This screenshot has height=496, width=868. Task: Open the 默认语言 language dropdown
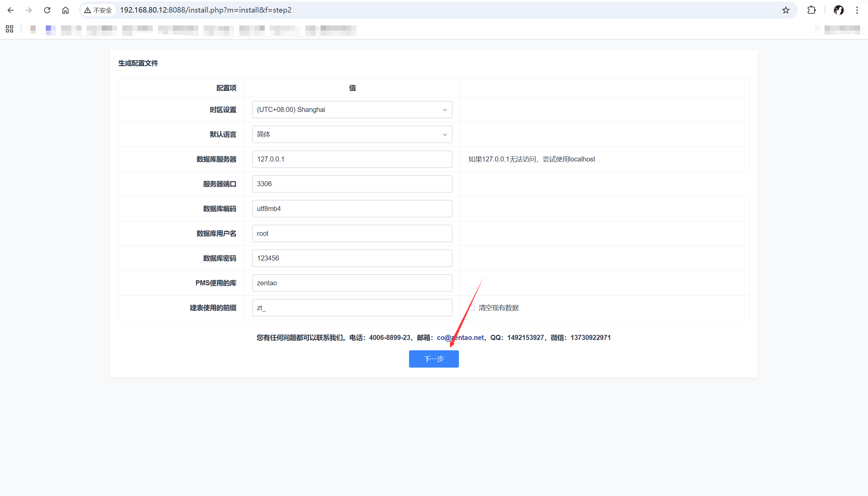pyautogui.click(x=352, y=135)
